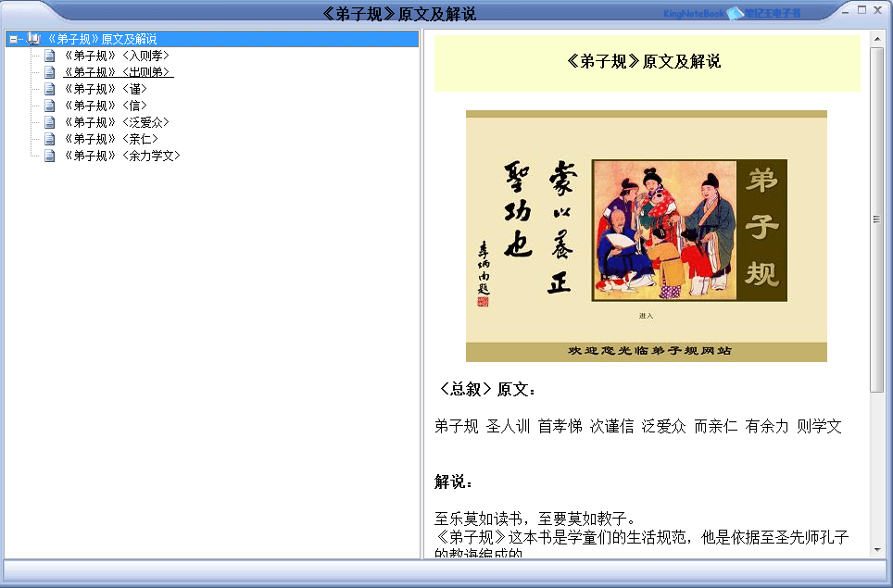Click the page icon beside <入则孝>

coord(50,56)
